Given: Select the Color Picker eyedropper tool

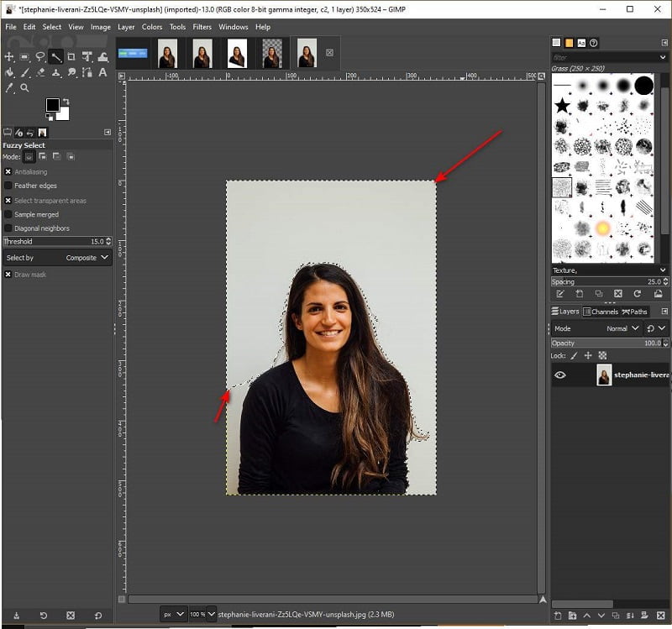Looking at the screenshot, I should [9, 87].
